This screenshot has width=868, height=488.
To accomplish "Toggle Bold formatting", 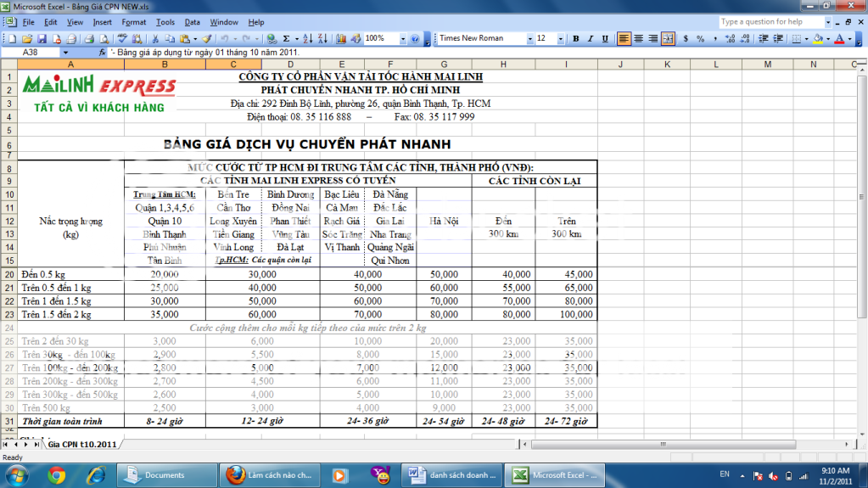I will (x=576, y=39).
